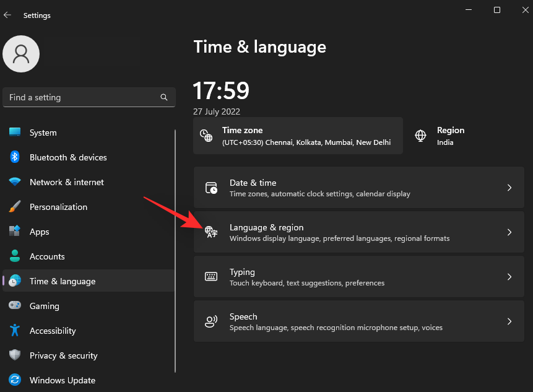Click the Time zone clock-globe icon
This screenshot has height=392, width=533.
click(206, 136)
